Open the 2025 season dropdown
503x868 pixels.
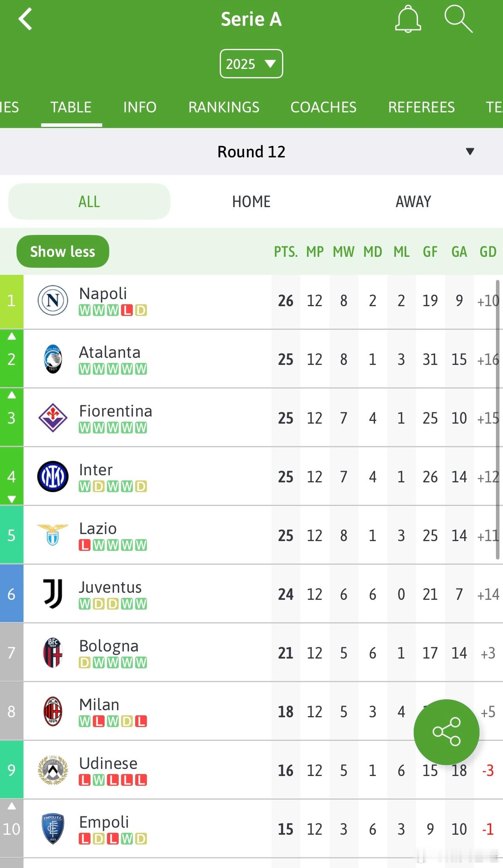point(251,64)
